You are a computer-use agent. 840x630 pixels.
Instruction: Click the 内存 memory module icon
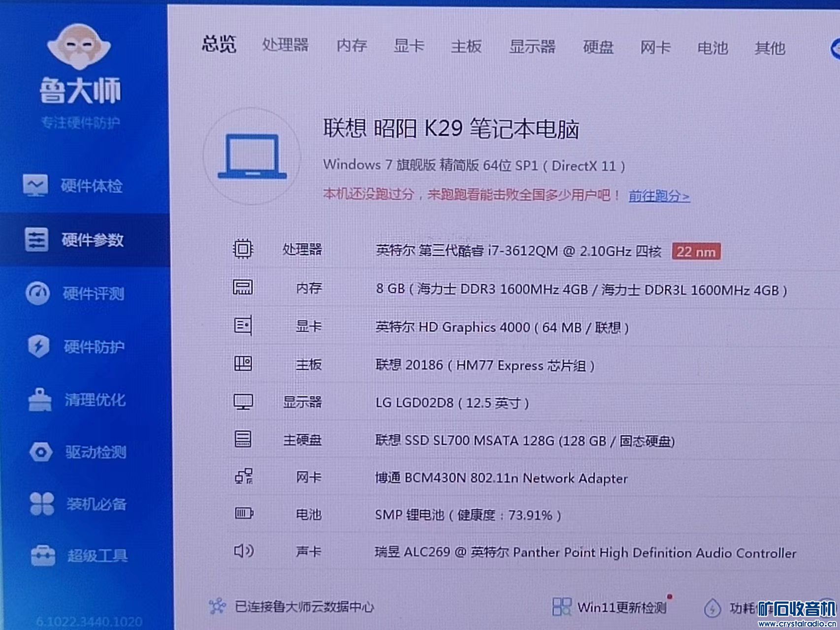pyautogui.click(x=243, y=287)
